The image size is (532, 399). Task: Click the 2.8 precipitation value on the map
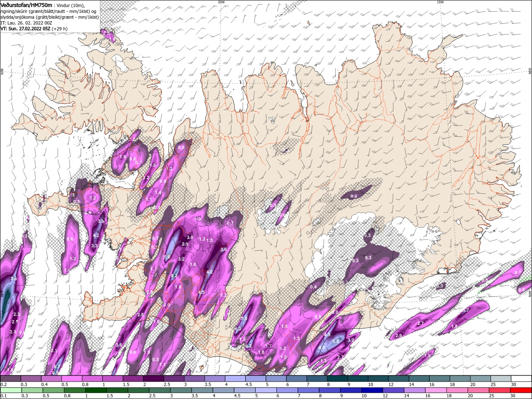click(140, 315)
